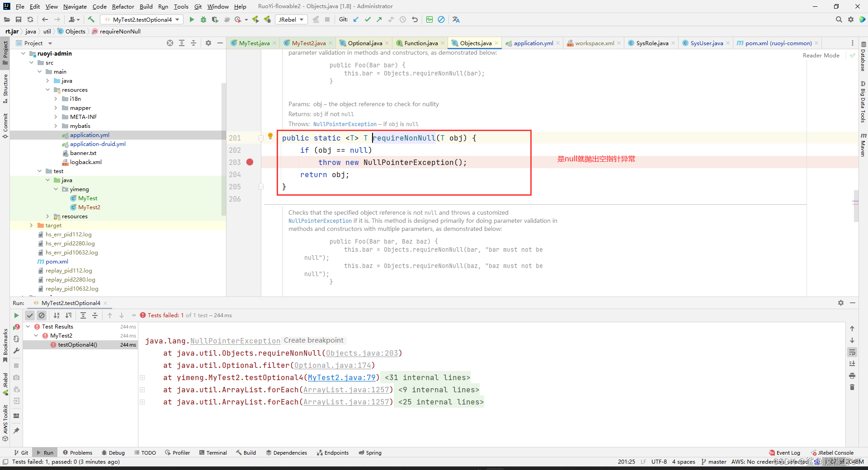Save all files with floppy icon
Image resolution: width=868 pixels, height=470 pixels.
(x=19, y=19)
